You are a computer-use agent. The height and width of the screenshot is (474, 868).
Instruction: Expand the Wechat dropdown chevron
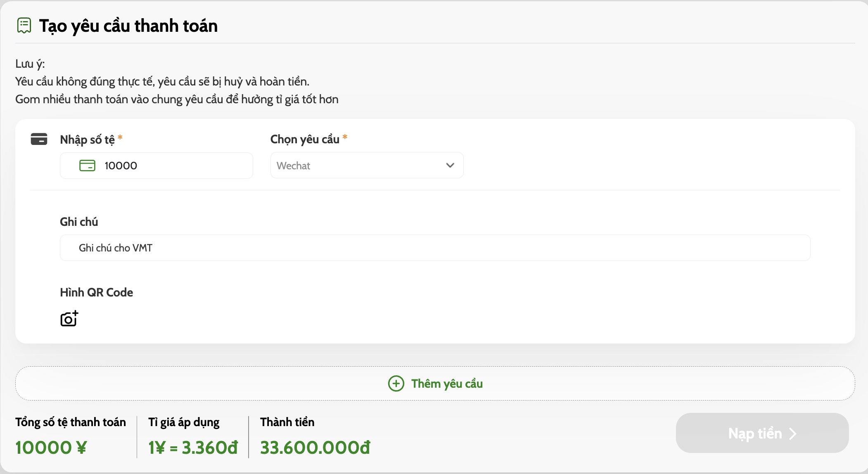point(450,165)
